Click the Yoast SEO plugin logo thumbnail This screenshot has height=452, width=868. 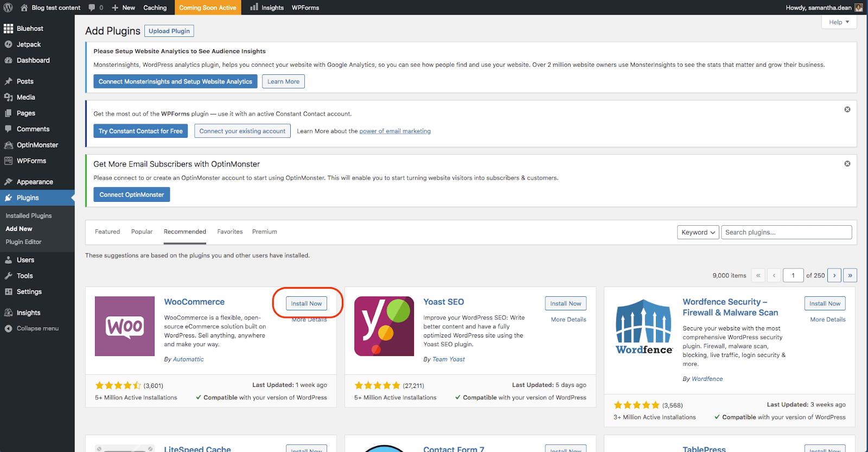(384, 326)
